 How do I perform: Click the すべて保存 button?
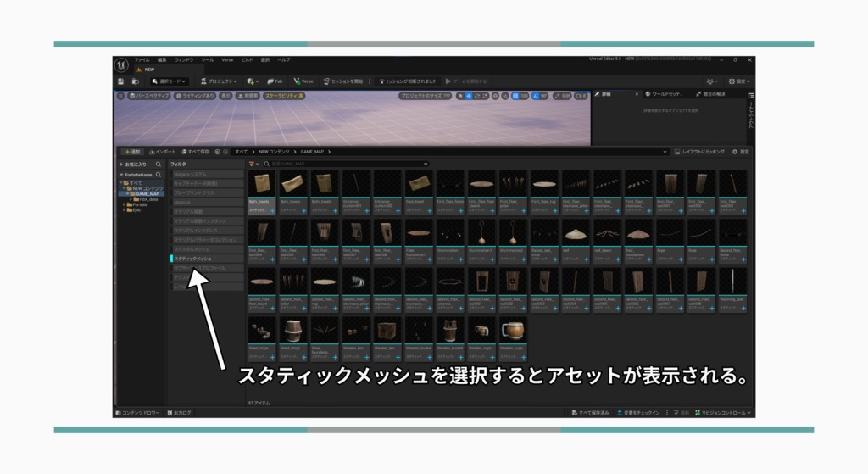pos(196,152)
